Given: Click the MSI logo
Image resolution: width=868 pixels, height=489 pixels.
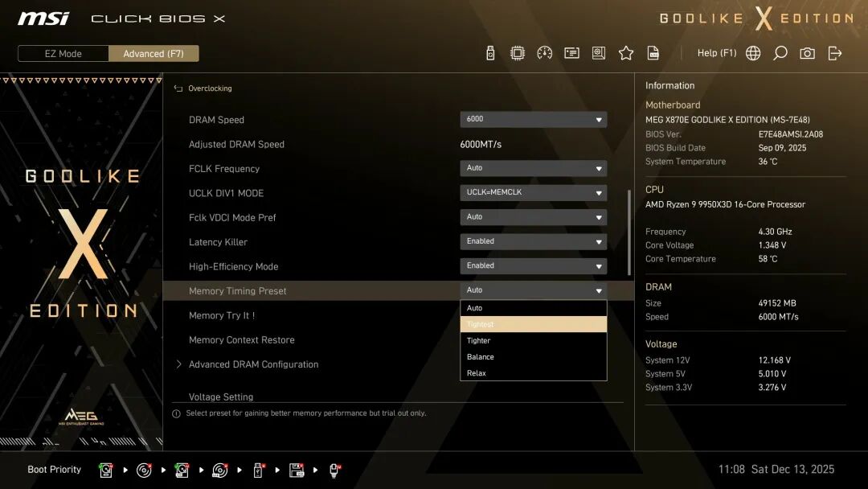Looking at the screenshot, I should [x=43, y=18].
